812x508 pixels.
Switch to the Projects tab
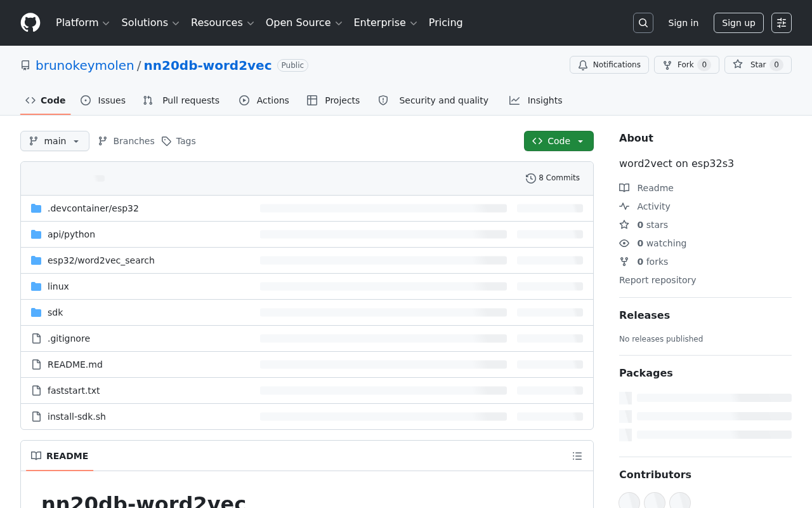tap(334, 100)
